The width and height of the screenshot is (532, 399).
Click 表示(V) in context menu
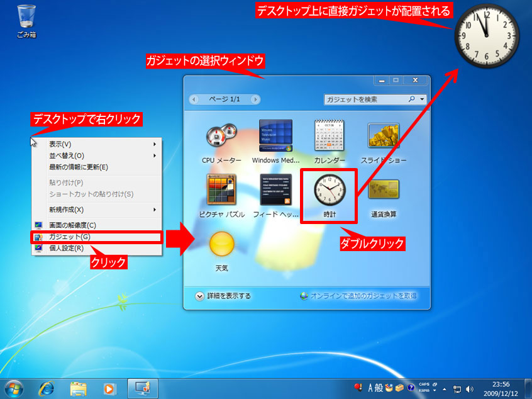point(97,144)
